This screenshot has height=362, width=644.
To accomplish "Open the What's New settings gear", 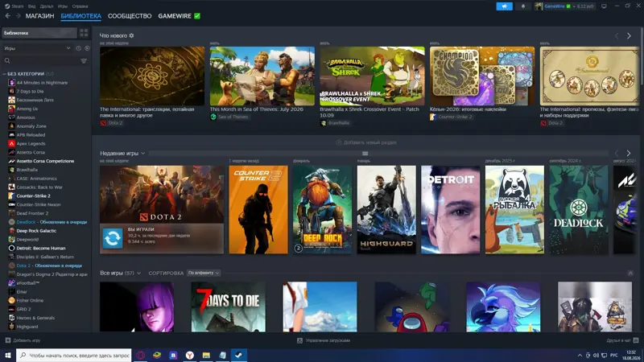I will 131,35.
